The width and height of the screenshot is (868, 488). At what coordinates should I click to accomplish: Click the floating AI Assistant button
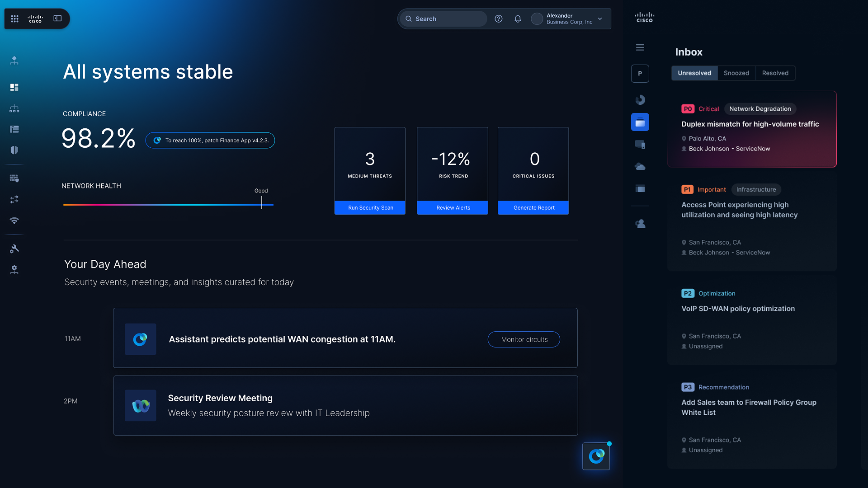(x=596, y=456)
